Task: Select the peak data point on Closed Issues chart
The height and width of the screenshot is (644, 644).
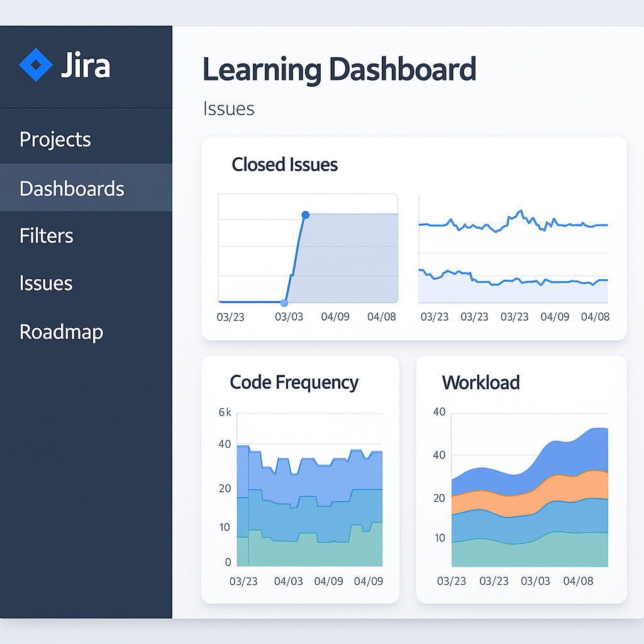Action: [x=306, y=215]
